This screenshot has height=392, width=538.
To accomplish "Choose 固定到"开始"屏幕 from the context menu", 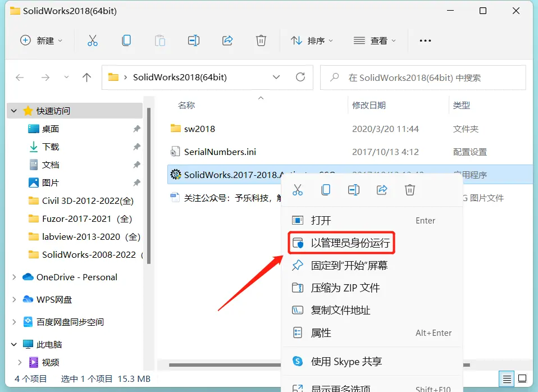I will [372, 265].
